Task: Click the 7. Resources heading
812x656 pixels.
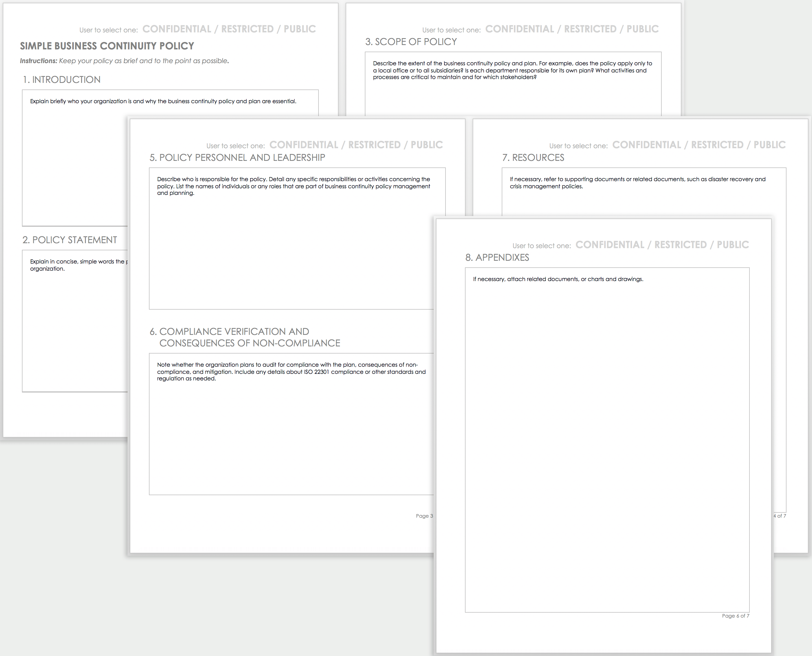Action: [533, 158]
